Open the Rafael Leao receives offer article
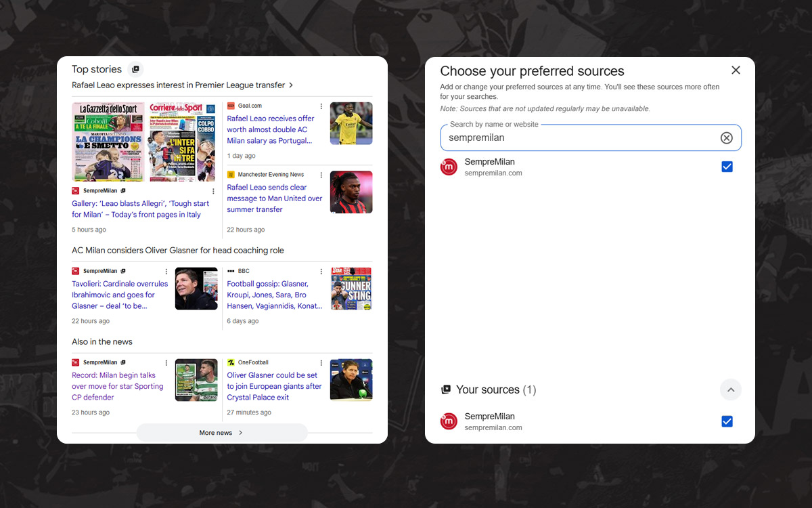812x508 pixels. pos(271,129)
